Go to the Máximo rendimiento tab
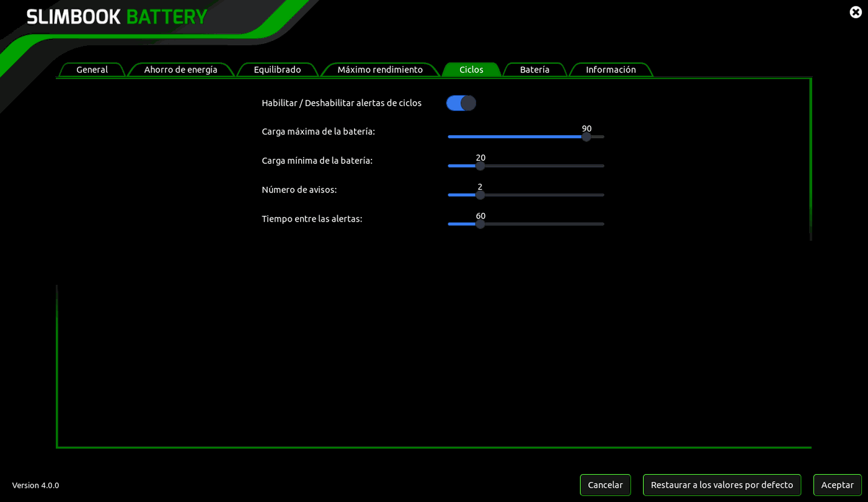Image resolution: width=868 pixels, height=502 pixels. (x=379, y=69)
